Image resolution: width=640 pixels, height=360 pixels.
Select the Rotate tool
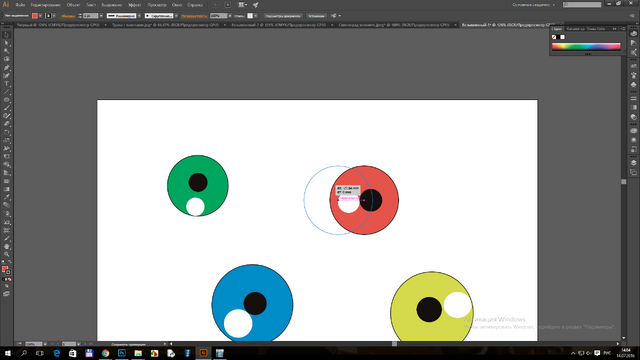click(x=6, y=133)
